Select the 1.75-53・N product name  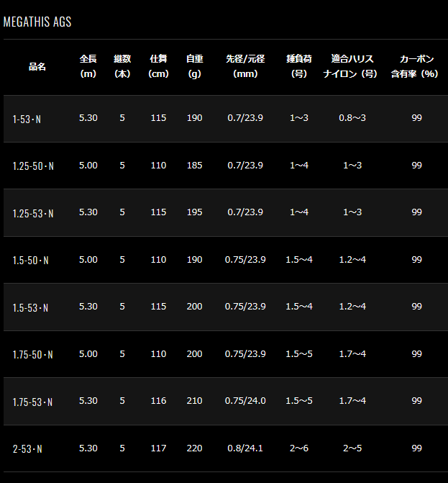(x=32, y=402)
